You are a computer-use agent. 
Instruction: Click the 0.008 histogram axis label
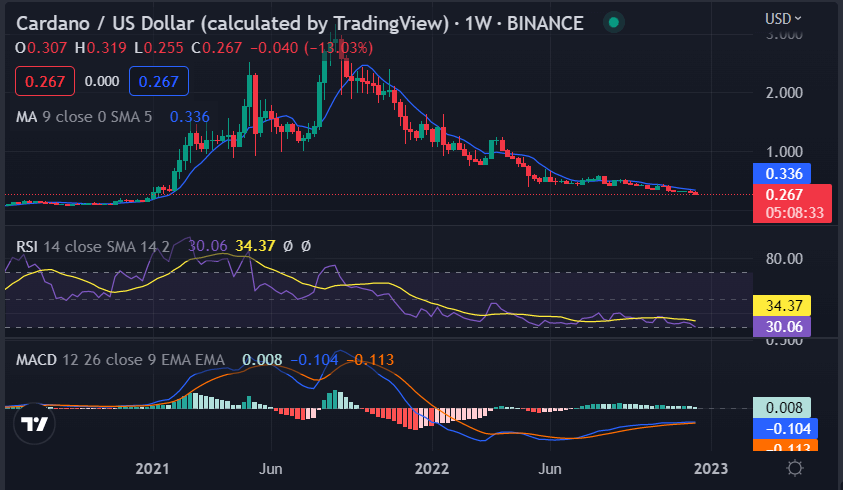point(782,408)
